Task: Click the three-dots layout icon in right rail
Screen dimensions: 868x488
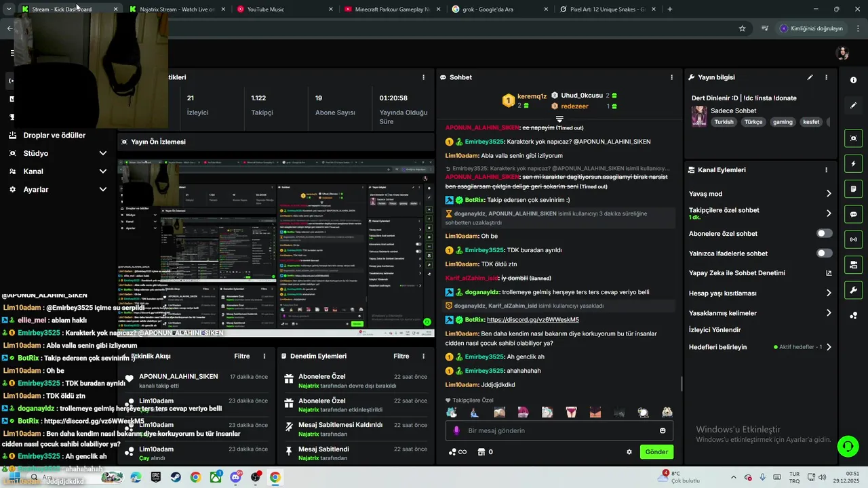Action: (853, 314)
